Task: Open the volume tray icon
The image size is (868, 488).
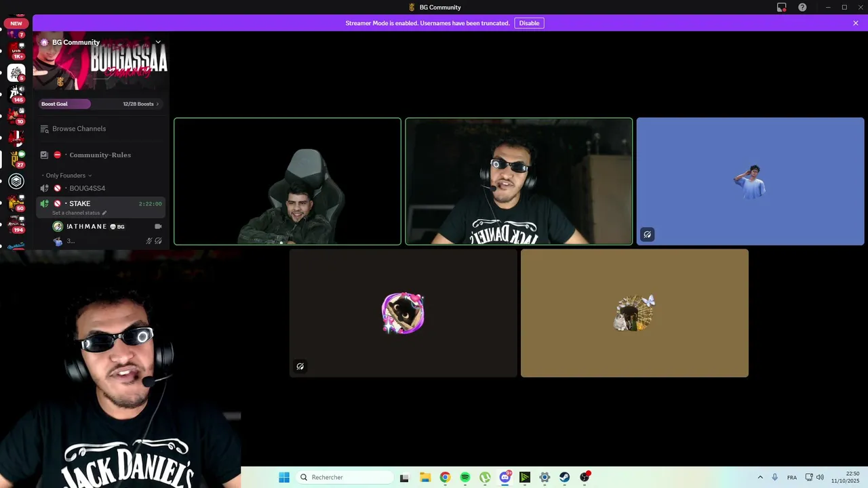Action: pyautogui.click(x=820, y=477)
